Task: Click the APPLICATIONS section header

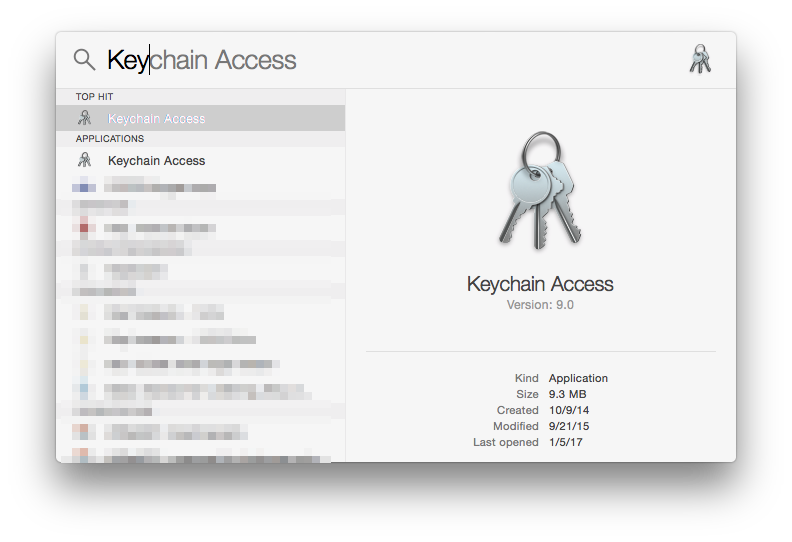Action: click(x=110, y=138)
